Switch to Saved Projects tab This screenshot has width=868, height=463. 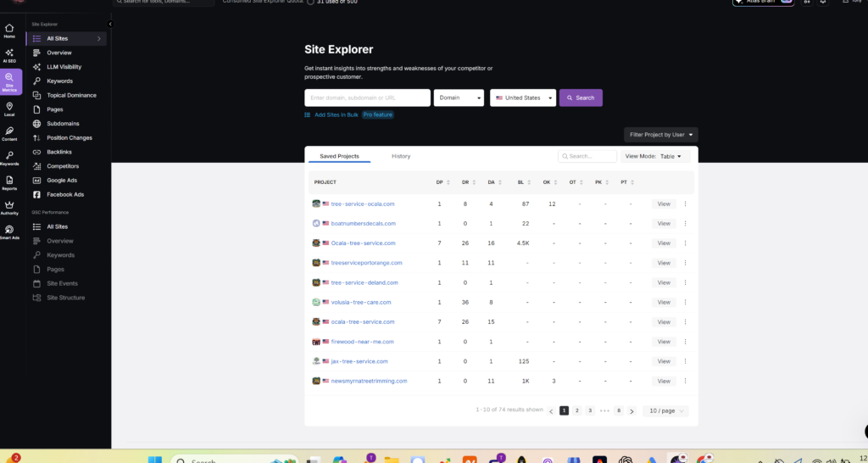point(339,156)
